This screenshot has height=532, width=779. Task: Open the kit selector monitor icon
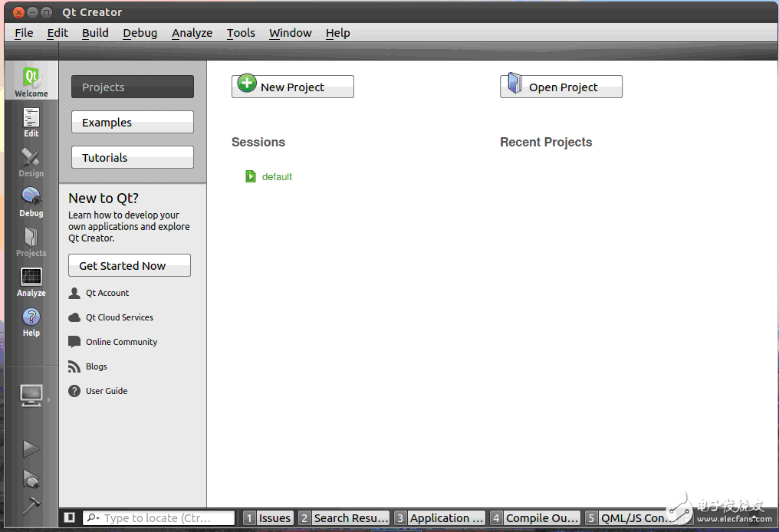(x=31, y=396)
